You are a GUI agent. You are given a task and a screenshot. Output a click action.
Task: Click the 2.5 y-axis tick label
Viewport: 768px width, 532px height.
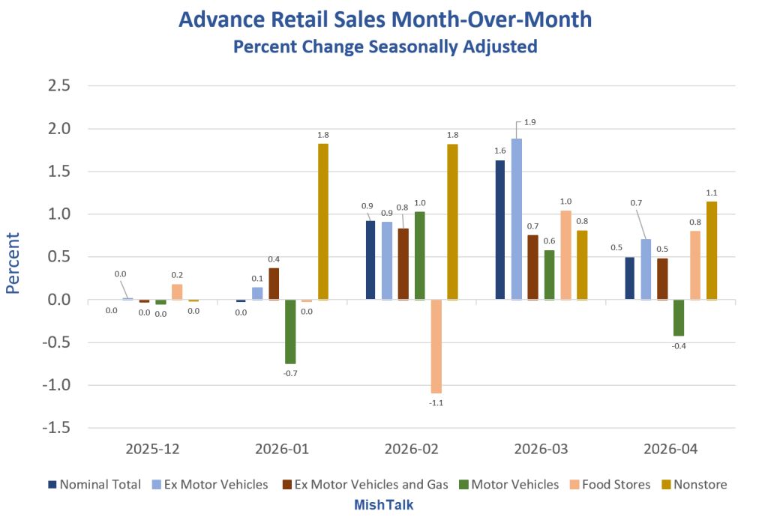(59, 85)
